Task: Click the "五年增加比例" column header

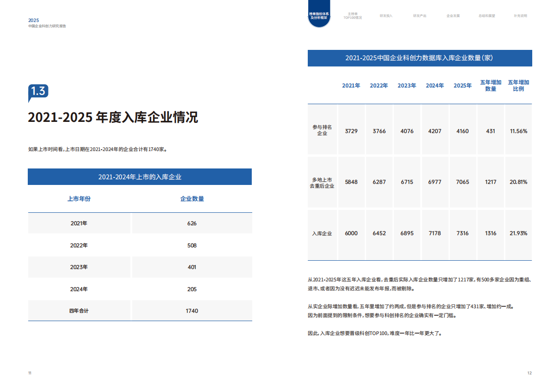Action: tap(518, 86)
